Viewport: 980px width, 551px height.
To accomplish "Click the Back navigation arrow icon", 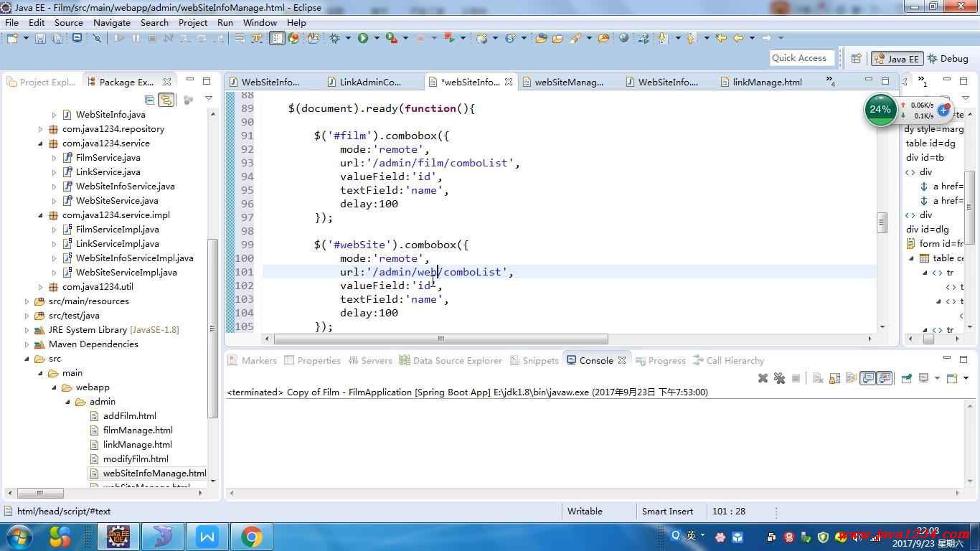I will (x=738, y=38).
